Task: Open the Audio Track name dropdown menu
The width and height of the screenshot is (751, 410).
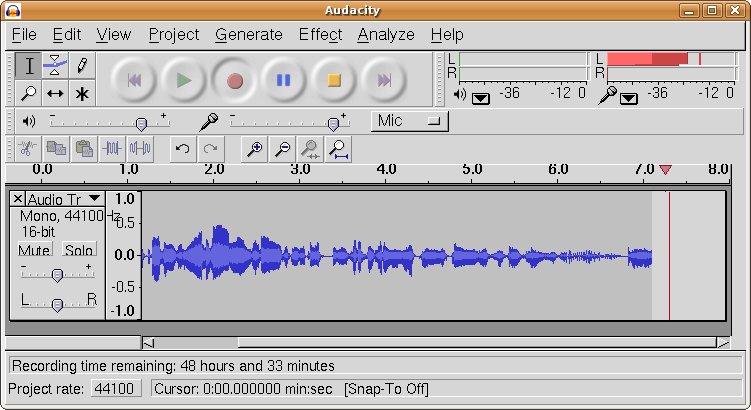Action: click(x=64, y=198)
